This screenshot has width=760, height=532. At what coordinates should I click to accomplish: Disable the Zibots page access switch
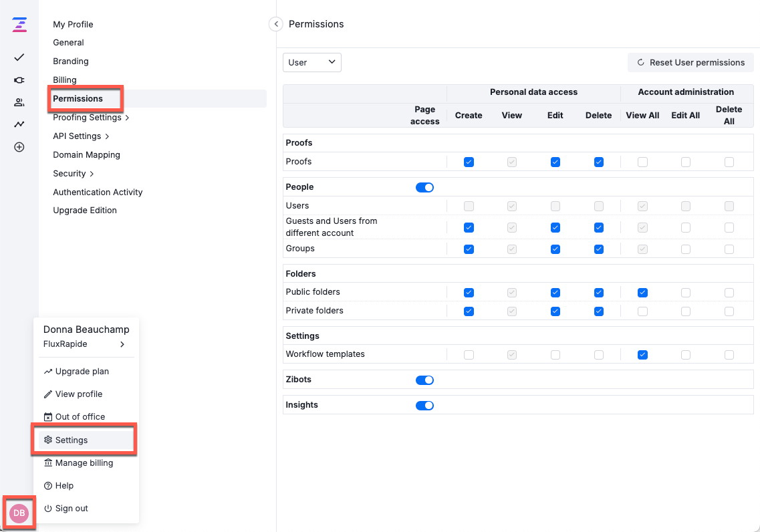[424, 380]
